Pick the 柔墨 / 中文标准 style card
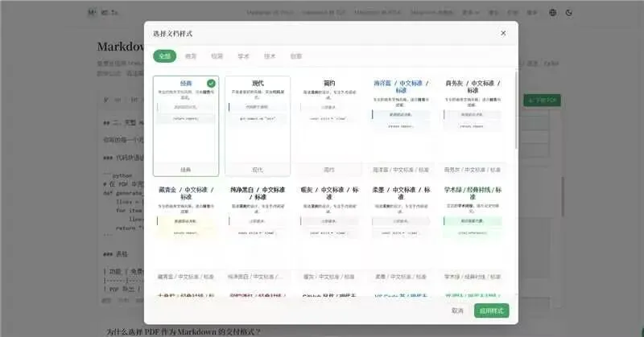Viewport: 644px width, 337px height. click(401, 232)
